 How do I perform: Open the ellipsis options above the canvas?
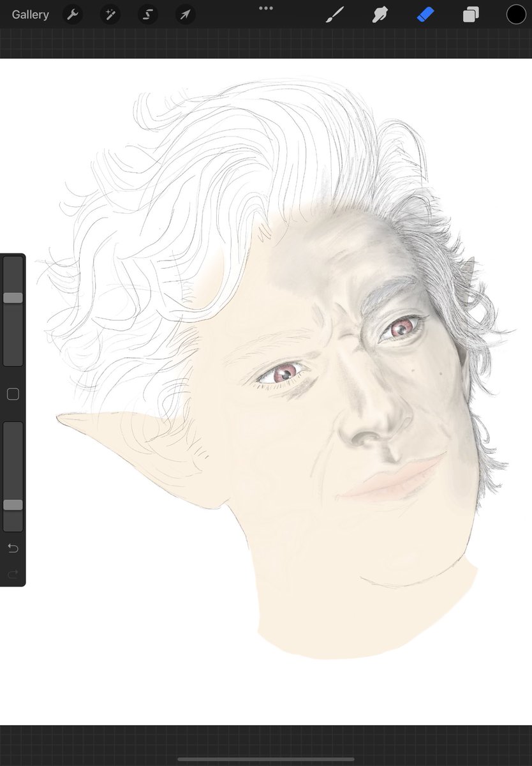pyautogui.click(x=265, y=8)
